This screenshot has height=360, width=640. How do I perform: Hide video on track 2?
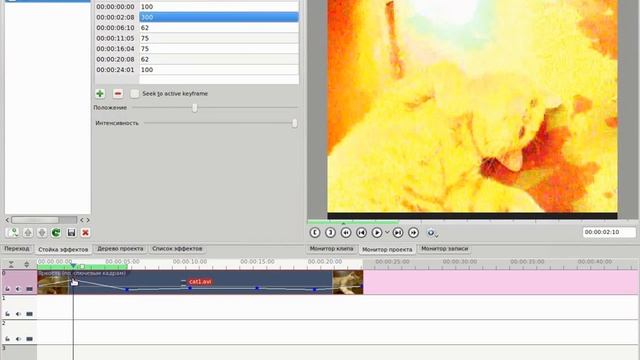29,339
